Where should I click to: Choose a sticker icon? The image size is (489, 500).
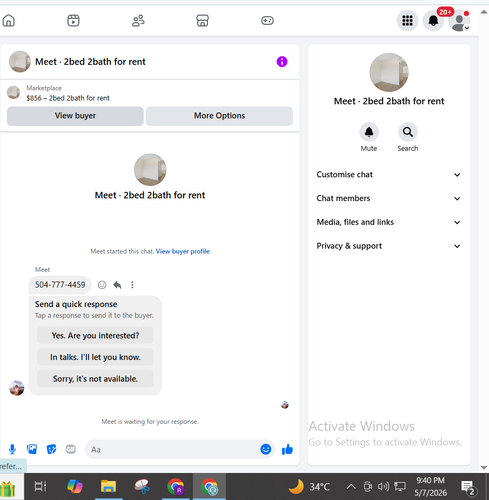[x=51, y=449]
